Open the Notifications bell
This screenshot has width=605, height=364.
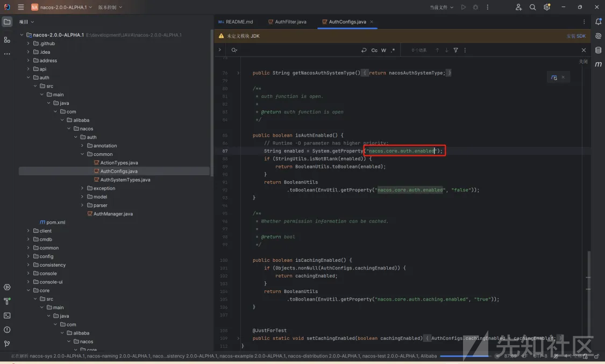[599, 22]
